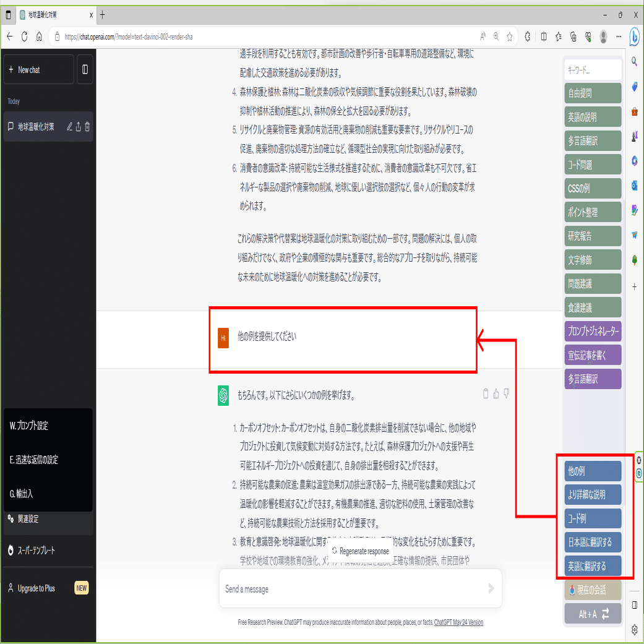Give the response a thumbs down

tap(505, 393)
